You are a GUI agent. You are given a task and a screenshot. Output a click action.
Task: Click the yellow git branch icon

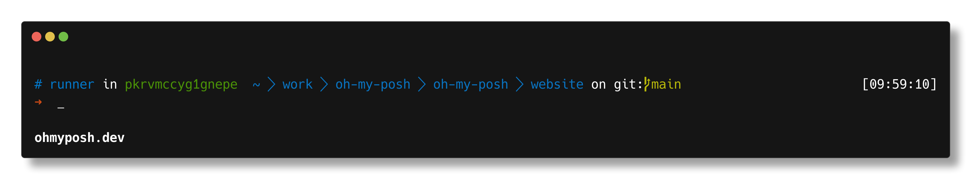[x=647, y=84]
